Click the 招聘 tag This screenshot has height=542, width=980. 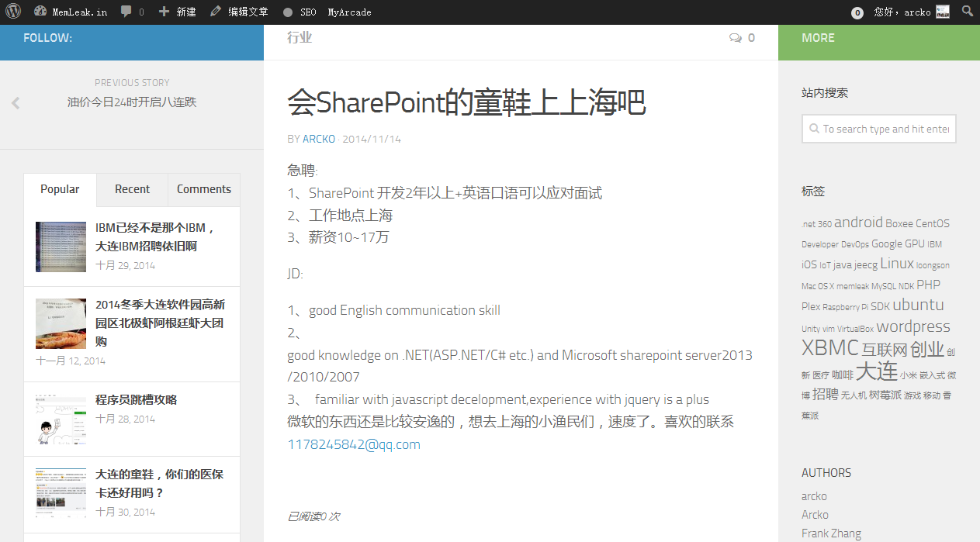click(826, 394)
